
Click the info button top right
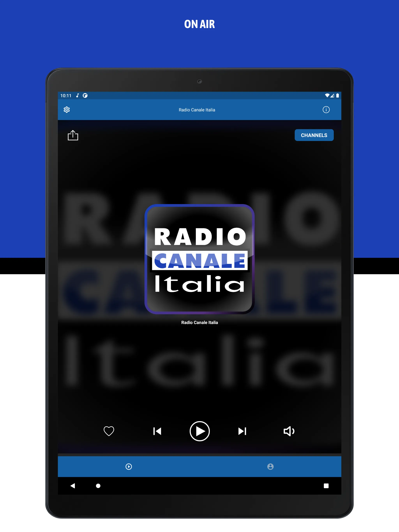(326, 110)
